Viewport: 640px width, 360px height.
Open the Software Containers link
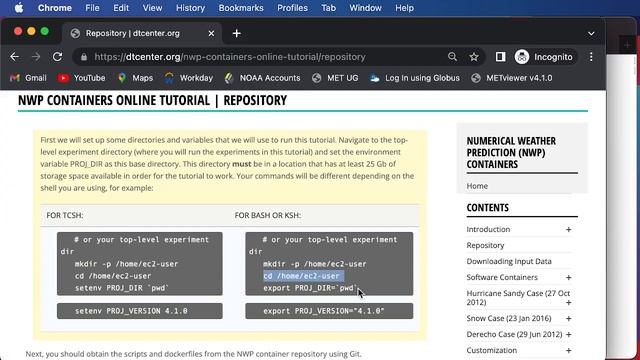(502, 277)
